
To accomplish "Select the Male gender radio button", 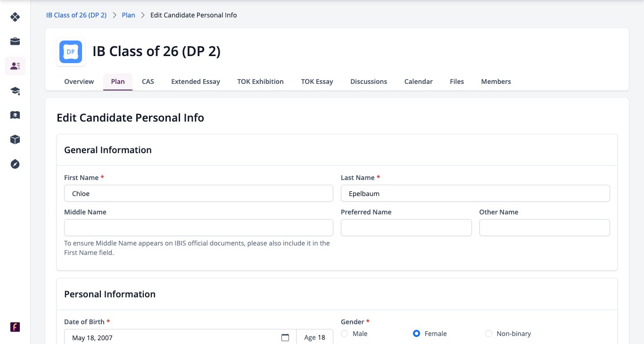I will [344, 334].
